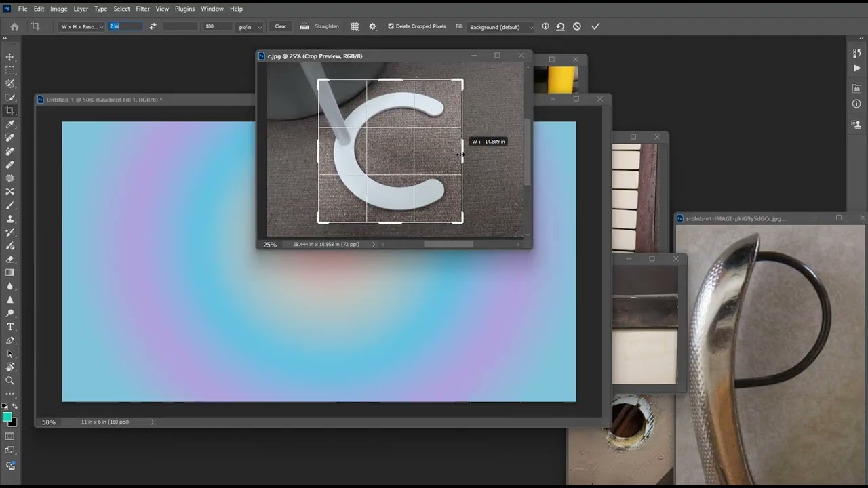Go to the Home screen

tap(14, 26)
